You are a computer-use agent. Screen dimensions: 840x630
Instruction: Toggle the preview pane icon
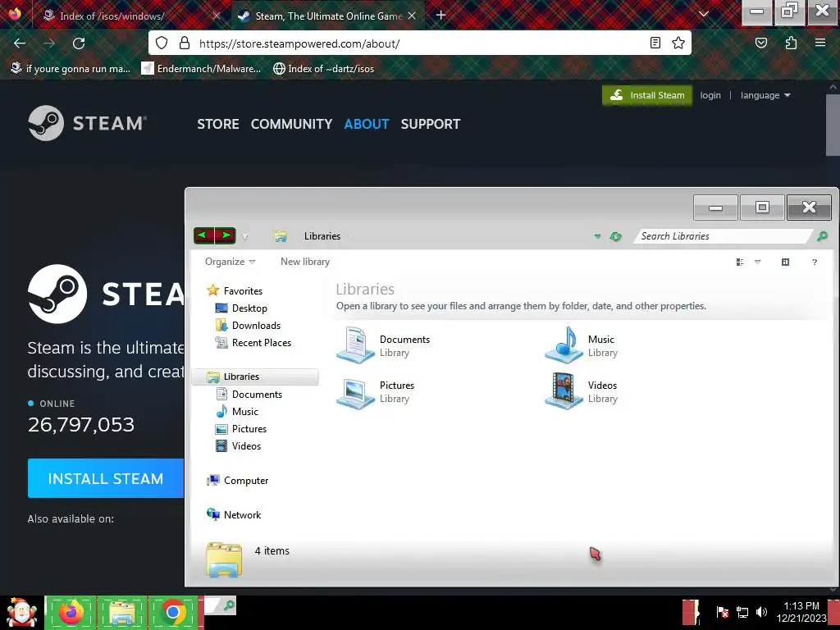pos(785,262)
